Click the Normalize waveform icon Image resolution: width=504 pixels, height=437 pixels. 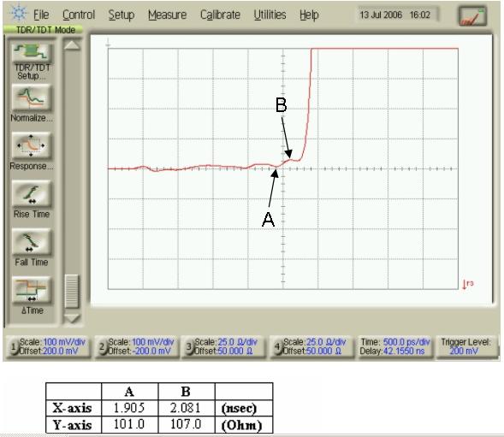32,98
